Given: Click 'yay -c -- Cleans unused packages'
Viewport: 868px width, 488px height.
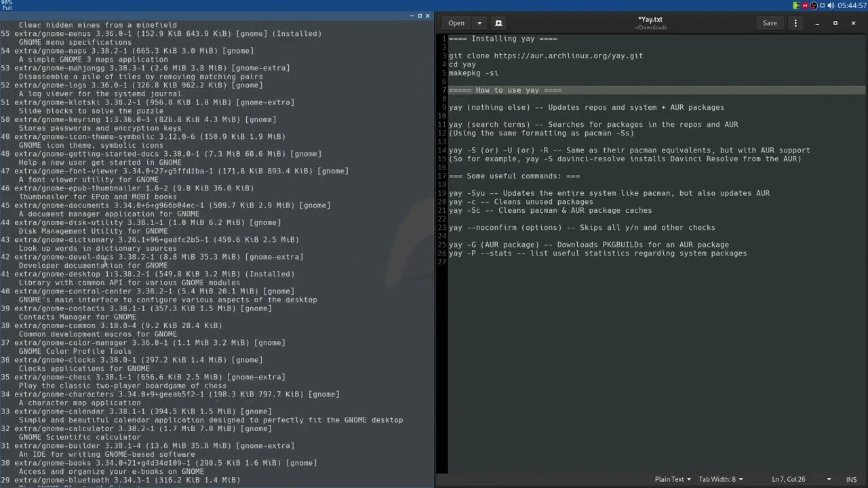Looking at the screenshot, I should [520, 202].
